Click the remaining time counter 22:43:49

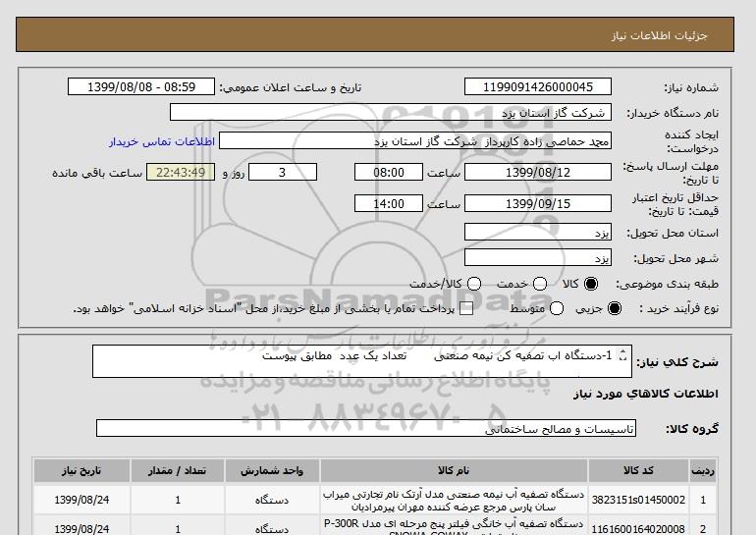181,172
